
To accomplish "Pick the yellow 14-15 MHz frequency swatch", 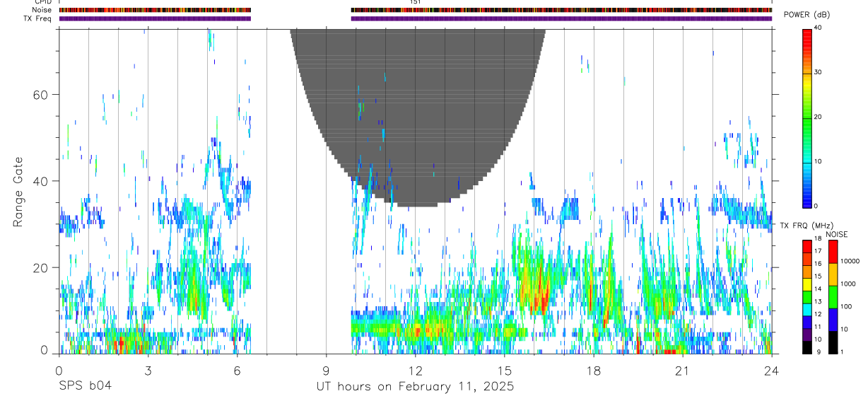I will pyautogui.click(x=807, y=284).
